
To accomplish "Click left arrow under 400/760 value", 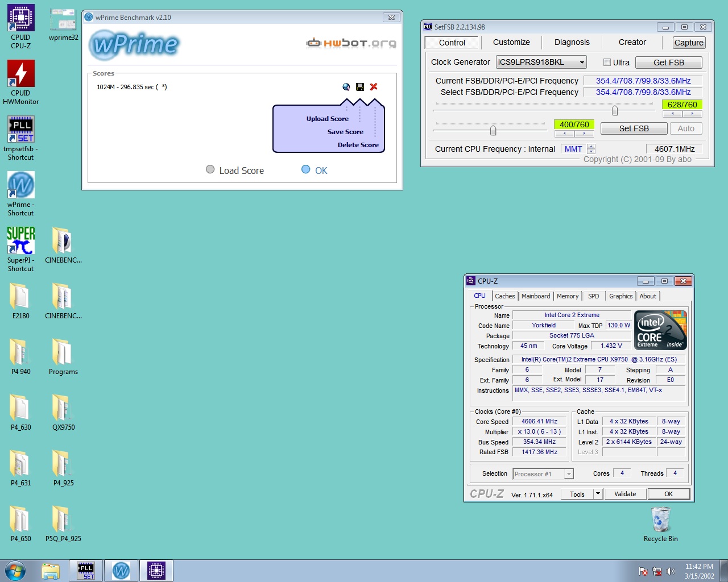I will click(x=564, y=134).
